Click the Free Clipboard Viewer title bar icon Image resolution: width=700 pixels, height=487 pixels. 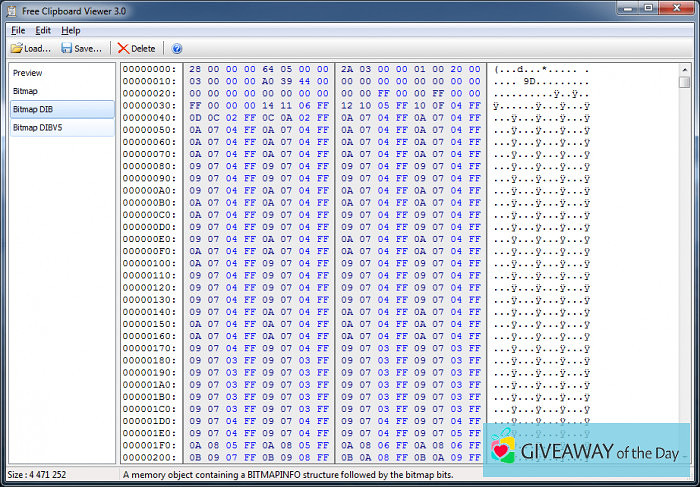[11, 11]
